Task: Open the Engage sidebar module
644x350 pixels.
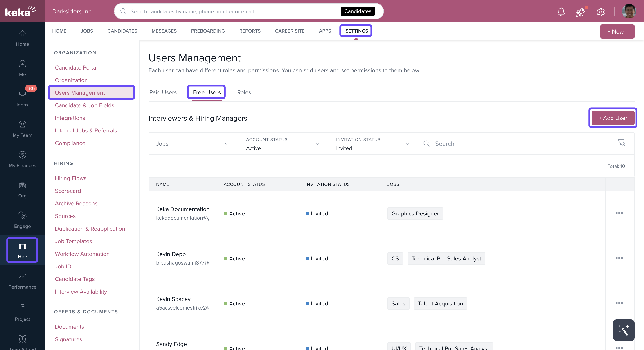Action: point(22,220)
